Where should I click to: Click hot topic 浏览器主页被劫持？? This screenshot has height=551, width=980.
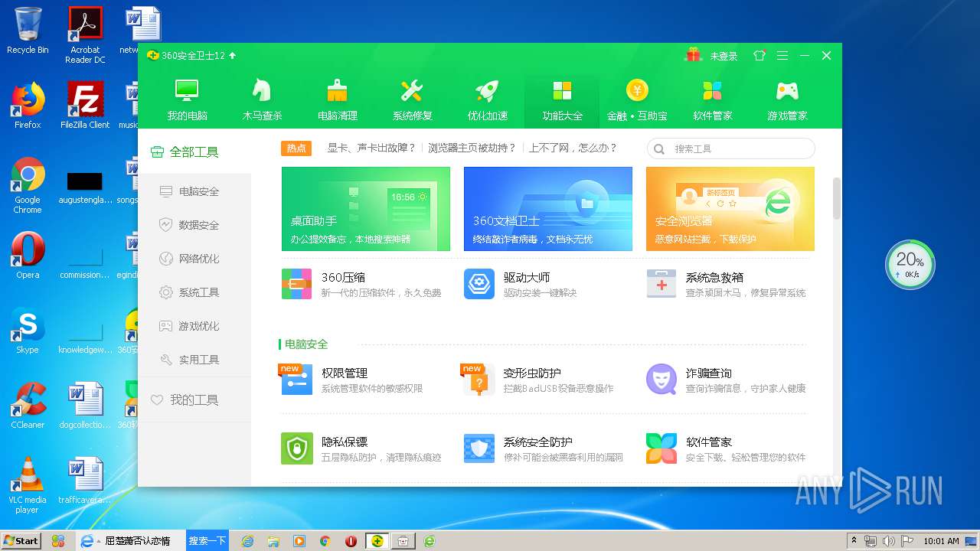472,148
